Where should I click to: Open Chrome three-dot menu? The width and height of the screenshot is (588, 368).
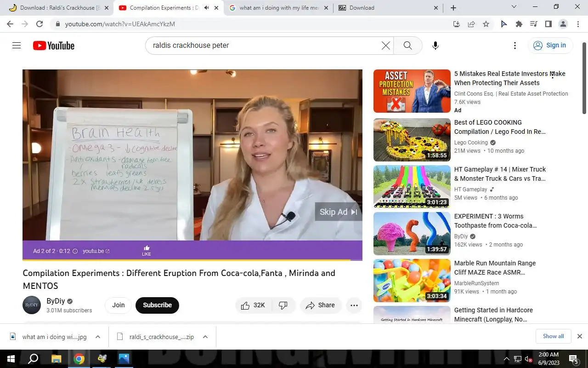click(x=577, y=24)
